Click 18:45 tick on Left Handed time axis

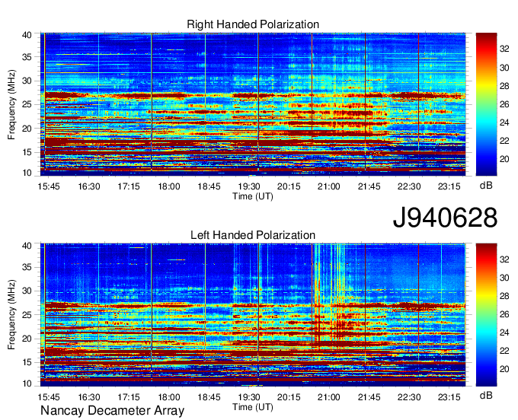[x=209, y=397]
